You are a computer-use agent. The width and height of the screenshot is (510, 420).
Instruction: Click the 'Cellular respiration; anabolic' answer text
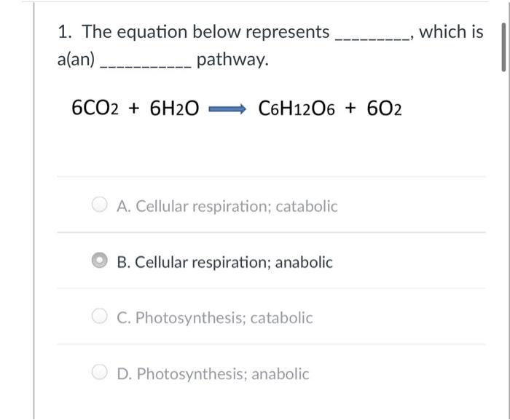(x=224, y=262)
